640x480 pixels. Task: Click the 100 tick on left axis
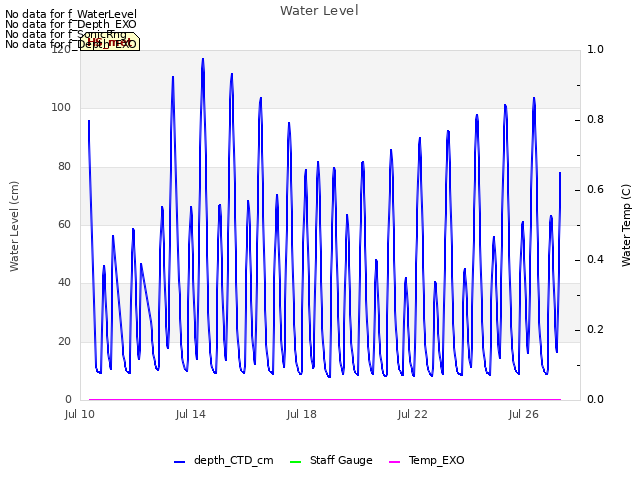[x=61, y=107]
